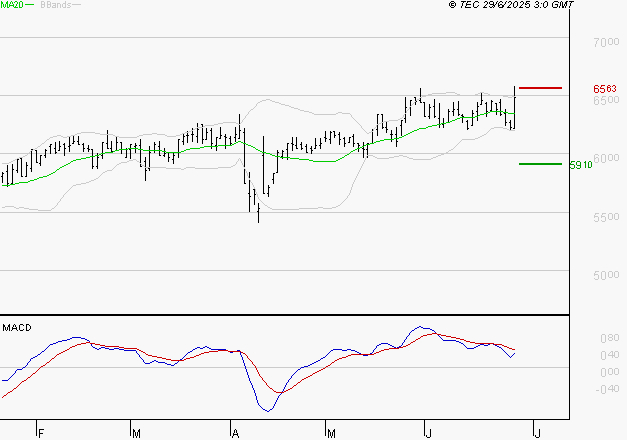627x440 pixels.
Task: Select the 5910 support price label
Action: 580,164
